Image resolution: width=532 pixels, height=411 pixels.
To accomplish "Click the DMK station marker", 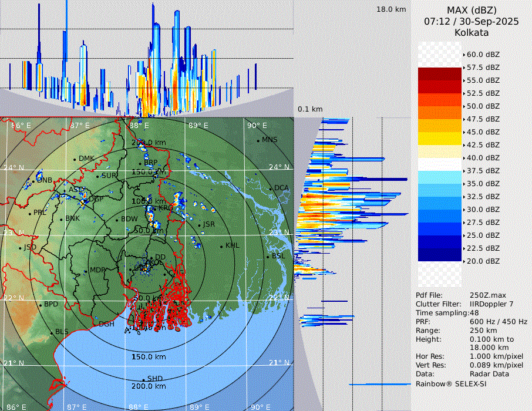I will click(x=75, y=159).
